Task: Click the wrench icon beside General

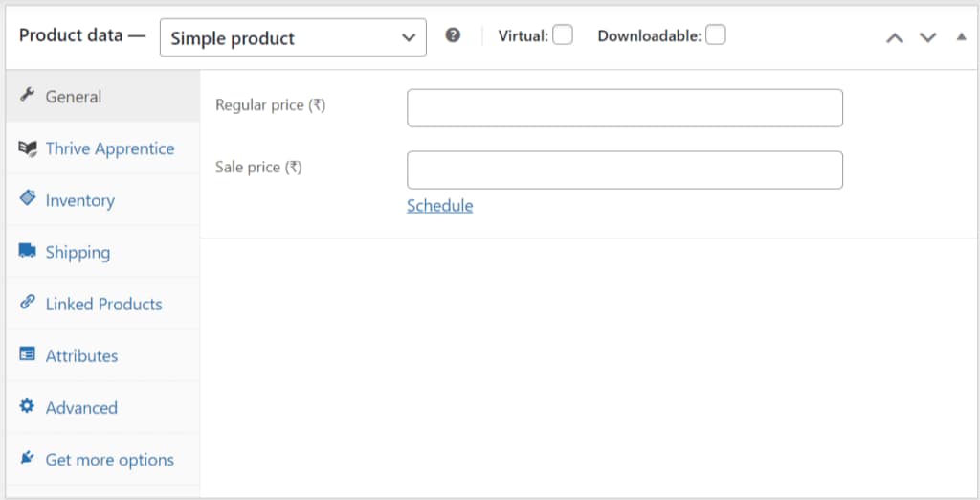Action: click(x=28, y=96)
